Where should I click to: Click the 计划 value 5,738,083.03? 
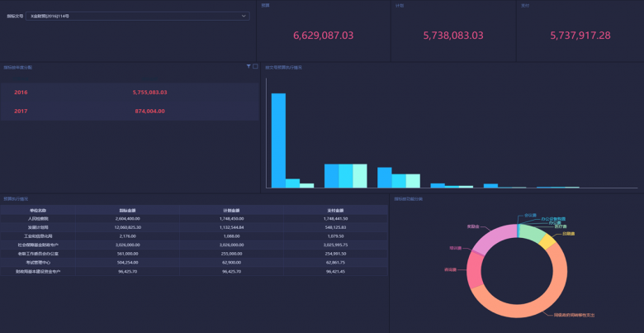pyautogui.click(x=452, y=36)
